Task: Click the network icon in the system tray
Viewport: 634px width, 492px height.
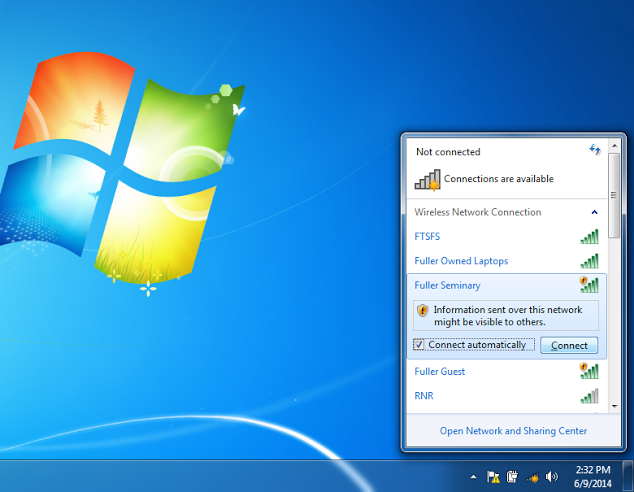Action: pos(533,477)
